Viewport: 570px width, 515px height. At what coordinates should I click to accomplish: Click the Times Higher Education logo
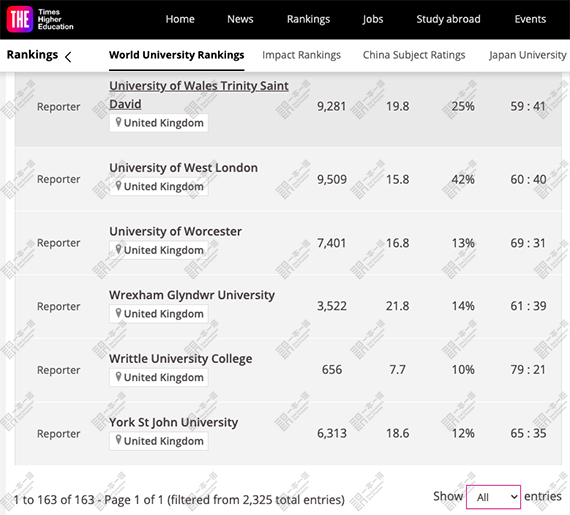pyautogui.click(x=40, y=19)
